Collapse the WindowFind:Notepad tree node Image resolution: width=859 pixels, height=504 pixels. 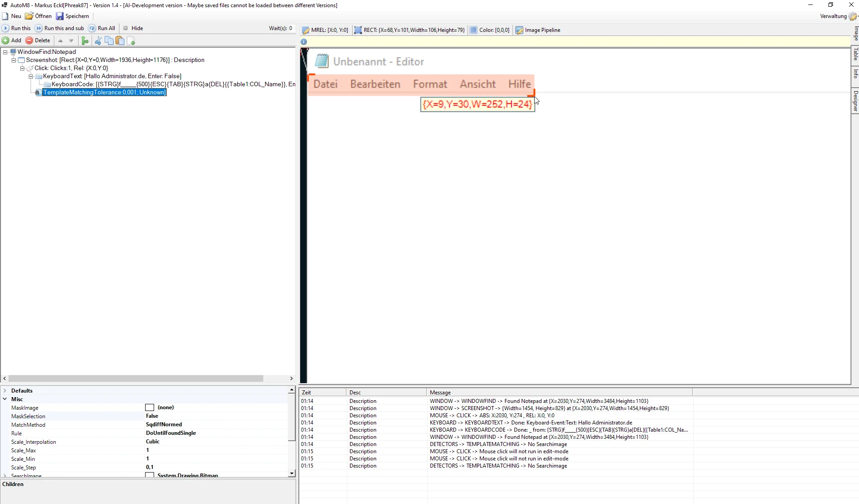coord(5,52)
